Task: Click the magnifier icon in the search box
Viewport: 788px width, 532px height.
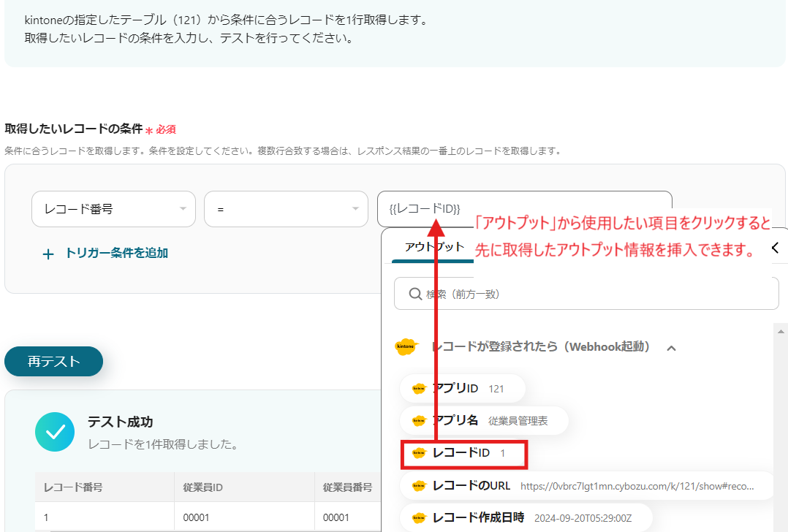Action: [414, 294]
